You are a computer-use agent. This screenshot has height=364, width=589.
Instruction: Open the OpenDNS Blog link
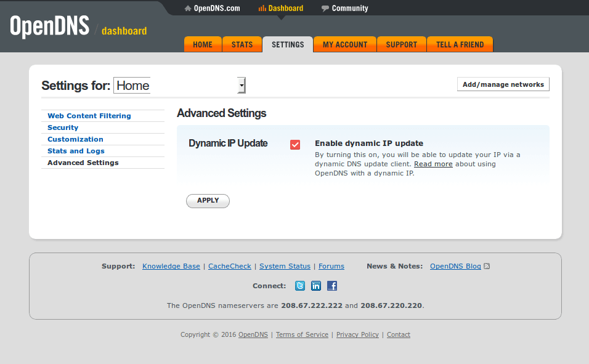tap(455, 266)
